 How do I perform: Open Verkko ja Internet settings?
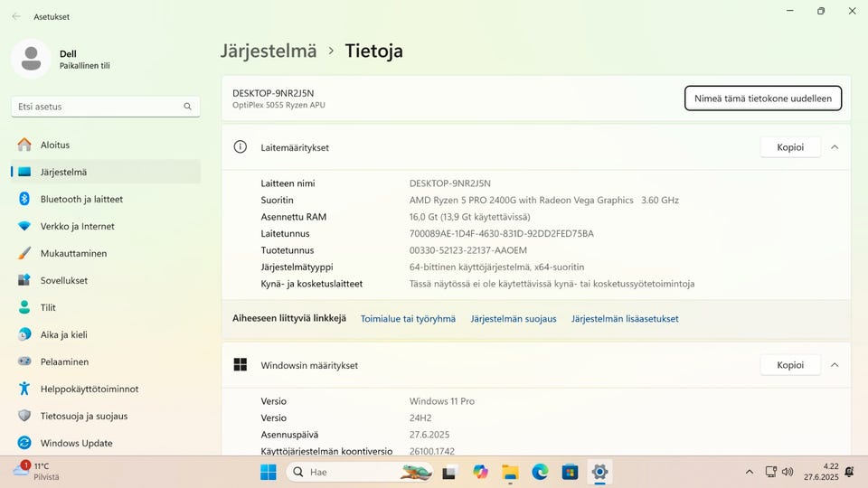coord(106,226)
